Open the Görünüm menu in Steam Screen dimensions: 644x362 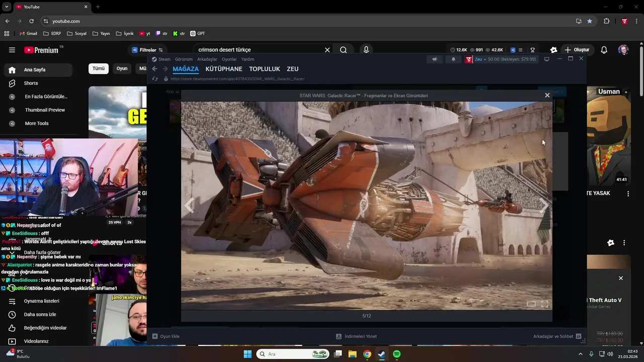pyautogui.click(x=184, y=59)
